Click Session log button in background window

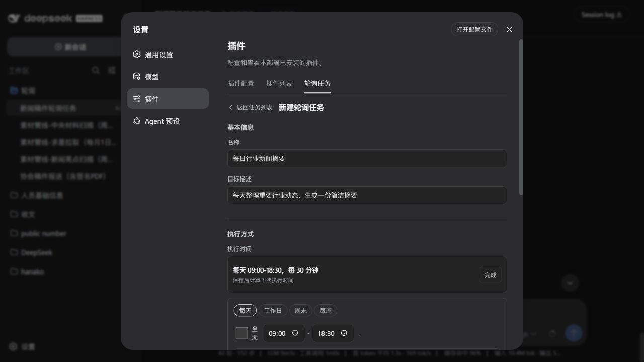[x=602, y=15]
